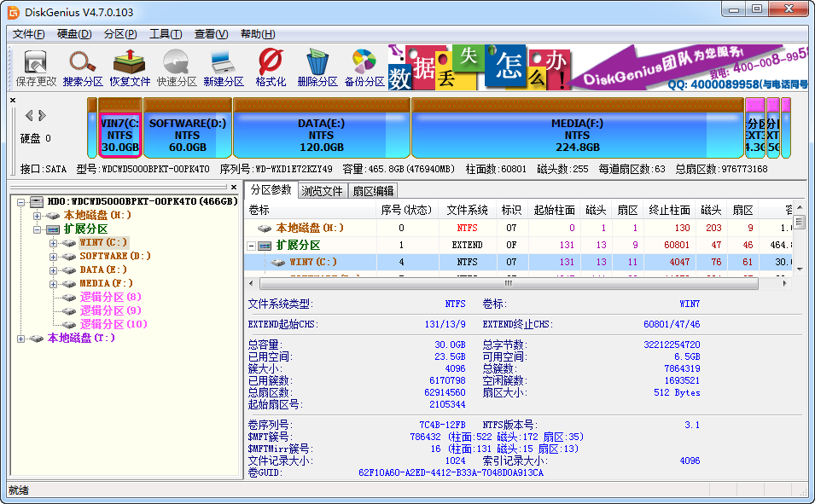
Task: Open the 工具(T) menu
Action: pyautogui.click(x=165, y=34)
